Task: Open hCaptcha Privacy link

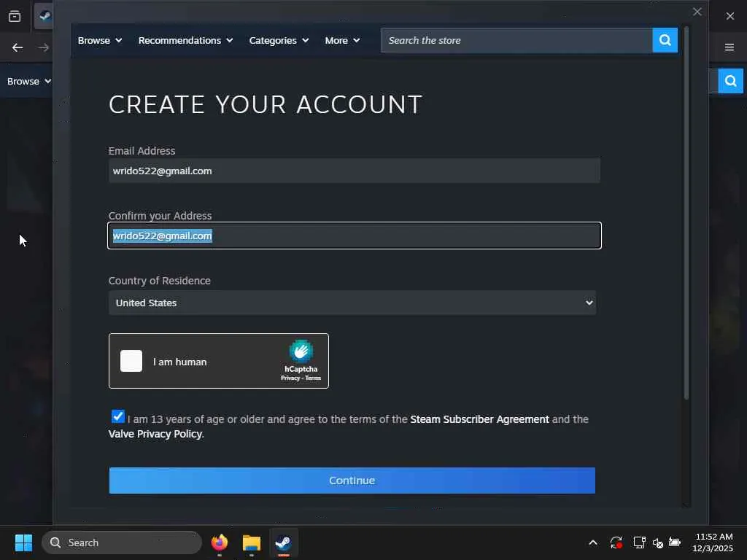Action: pos(290,378)
